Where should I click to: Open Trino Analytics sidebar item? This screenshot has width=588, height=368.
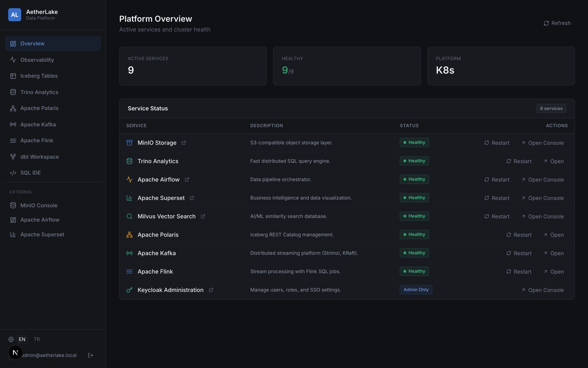pyautogui.click(x=53, y=92)
